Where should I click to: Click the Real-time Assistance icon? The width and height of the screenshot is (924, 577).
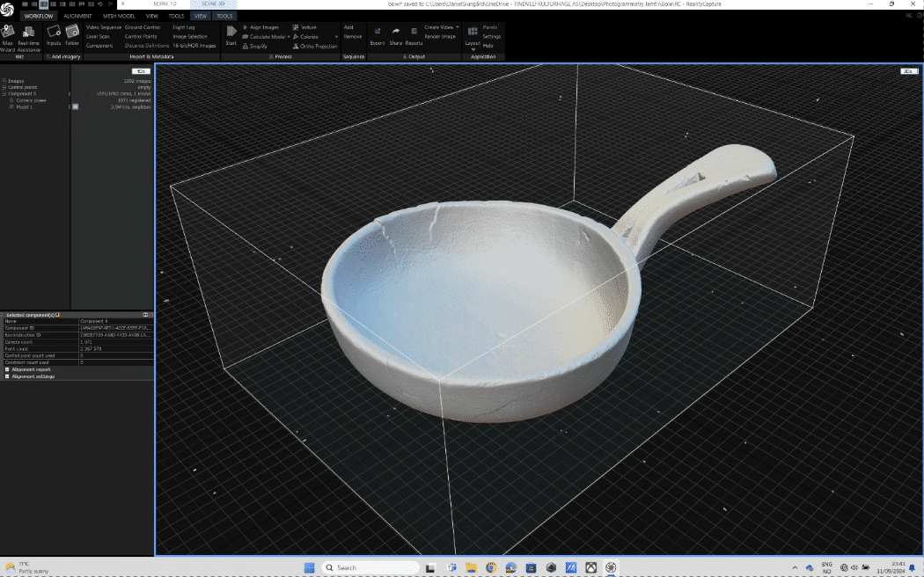29,33
